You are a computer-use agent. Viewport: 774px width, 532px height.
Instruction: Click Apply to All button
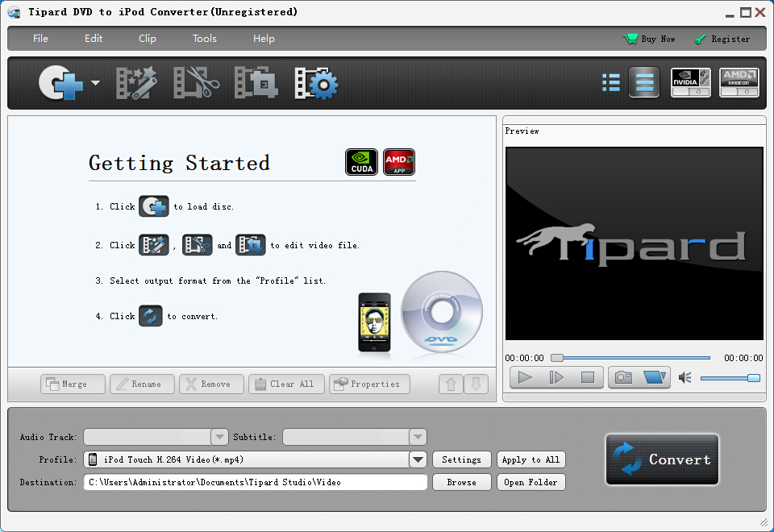click(x=531, y=459)
